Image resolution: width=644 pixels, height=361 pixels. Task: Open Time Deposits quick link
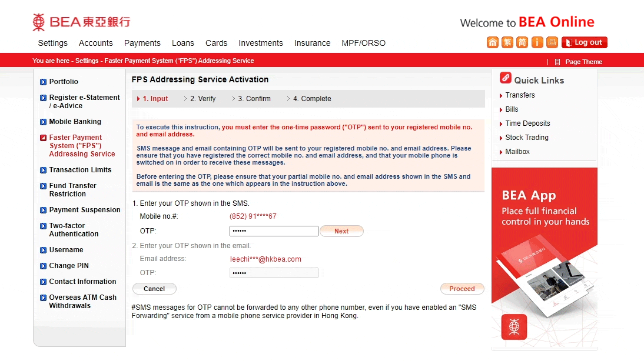click(527, 123)
